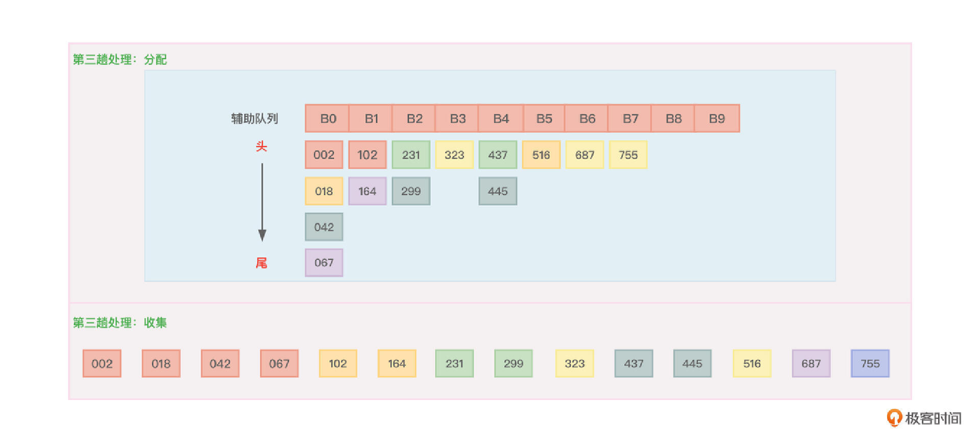The image size is (980, 448).
Task: Click the 极客时间 orange logo icon
Action: point(894,417)
